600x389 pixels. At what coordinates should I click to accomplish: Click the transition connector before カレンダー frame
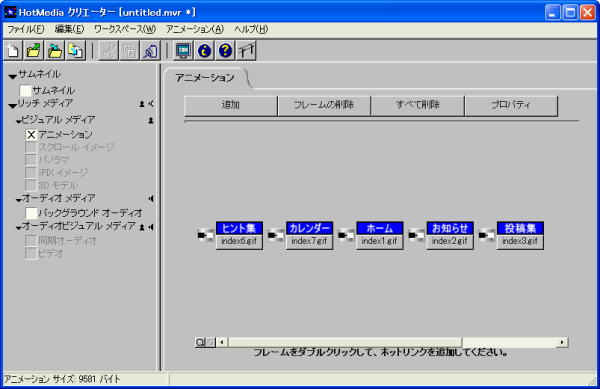pos(276,235)
